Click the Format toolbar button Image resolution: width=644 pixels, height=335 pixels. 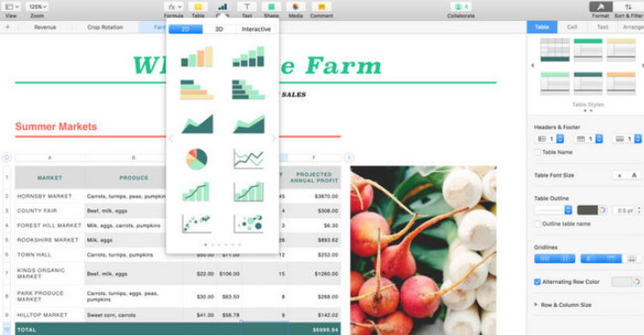(600, 7)
